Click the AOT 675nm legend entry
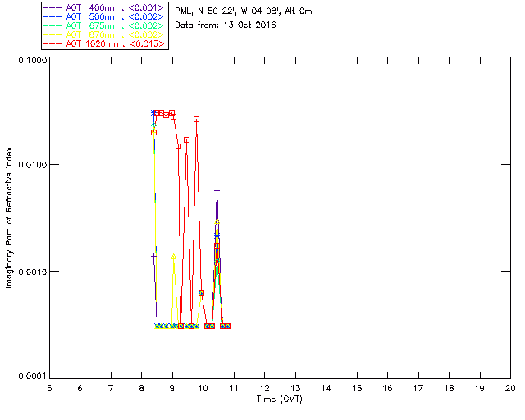This screenshot has height=420, width=525. coord(104,25)
